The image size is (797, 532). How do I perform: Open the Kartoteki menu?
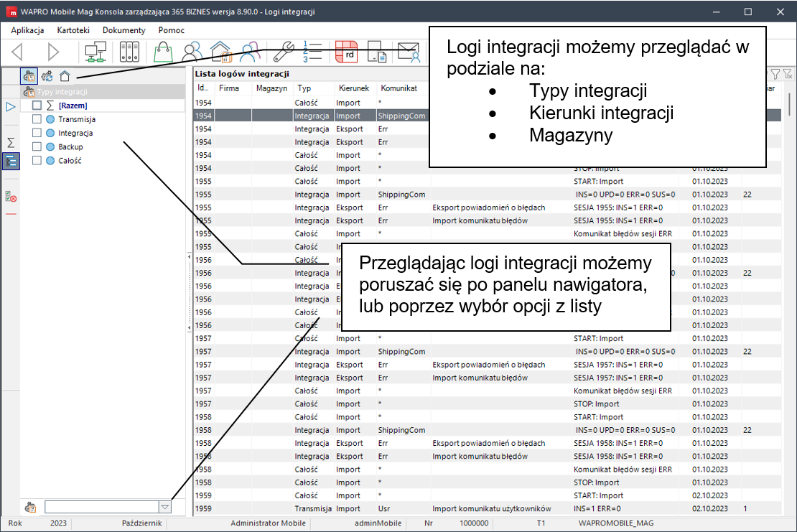click(x=73, y=30)
